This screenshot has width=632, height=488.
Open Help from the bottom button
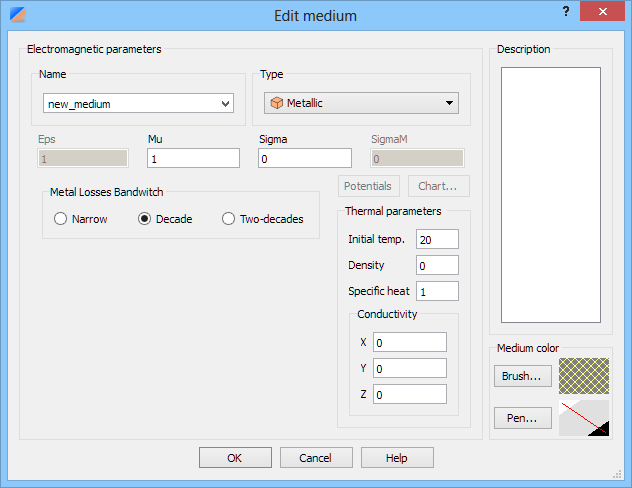click(x=397, y=457)
